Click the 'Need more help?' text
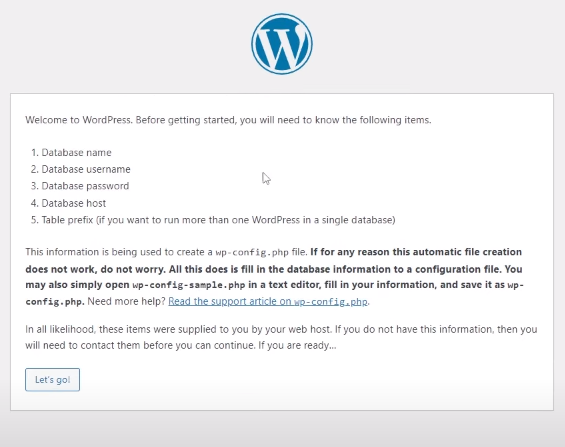Image resolution: width=565 pixels, height=447 pixels. pos(126,301)
